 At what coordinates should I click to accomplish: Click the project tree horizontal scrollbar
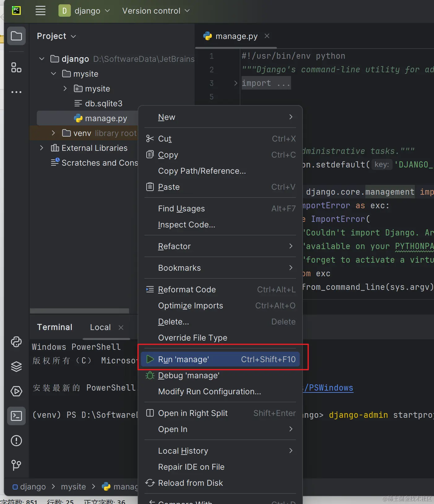(x=79, y=311)
